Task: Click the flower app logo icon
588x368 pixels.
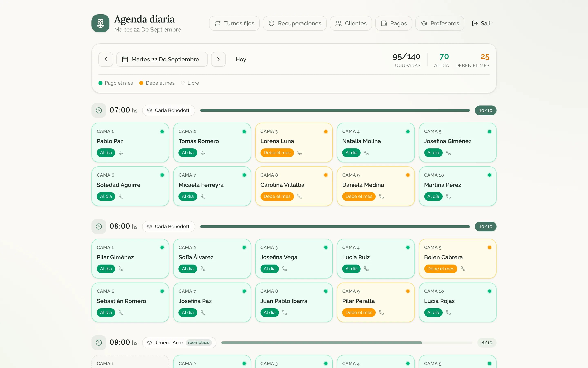Action: 100,23
